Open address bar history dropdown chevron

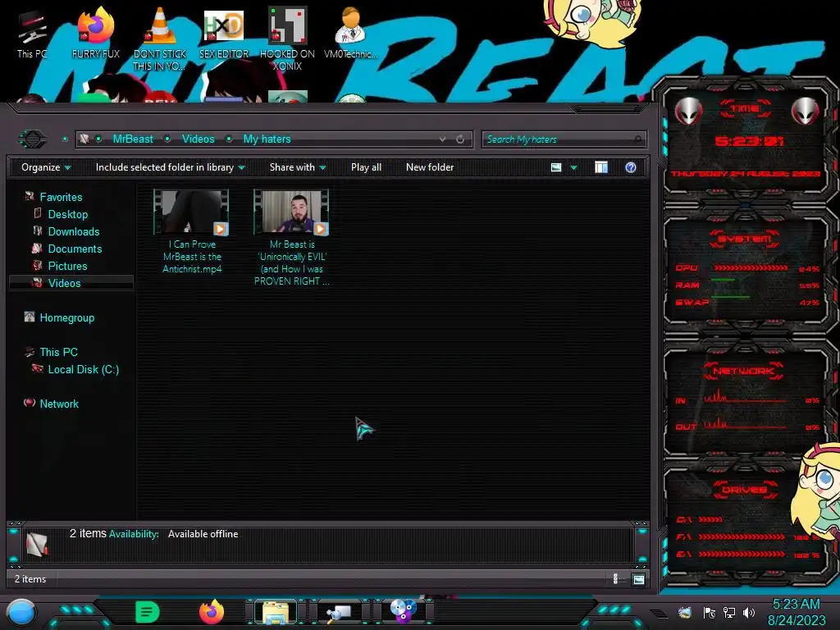(442, 139)
